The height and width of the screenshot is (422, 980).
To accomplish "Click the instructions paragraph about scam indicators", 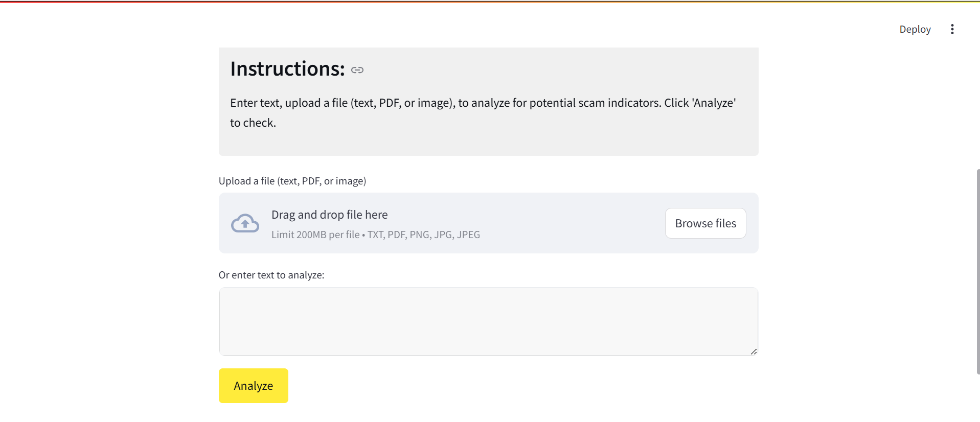I will 483,103.
